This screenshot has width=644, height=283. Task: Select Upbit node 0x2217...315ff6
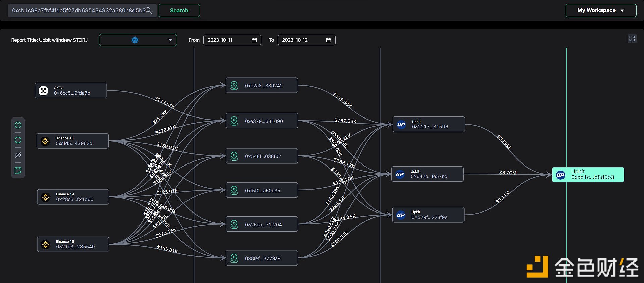pyautogui.click(x=429, y=124)
